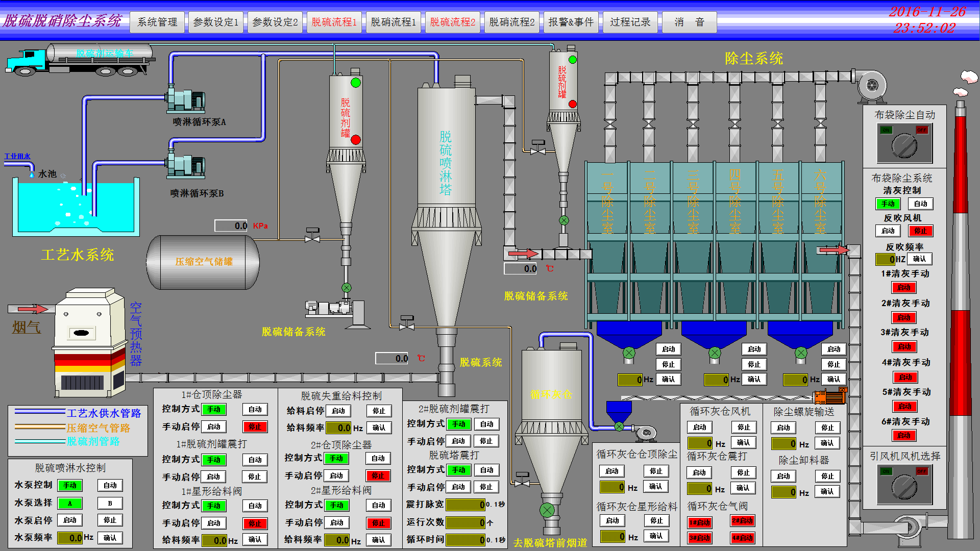Start 除尘螺旋输送 with 启动

click(783, 428)
